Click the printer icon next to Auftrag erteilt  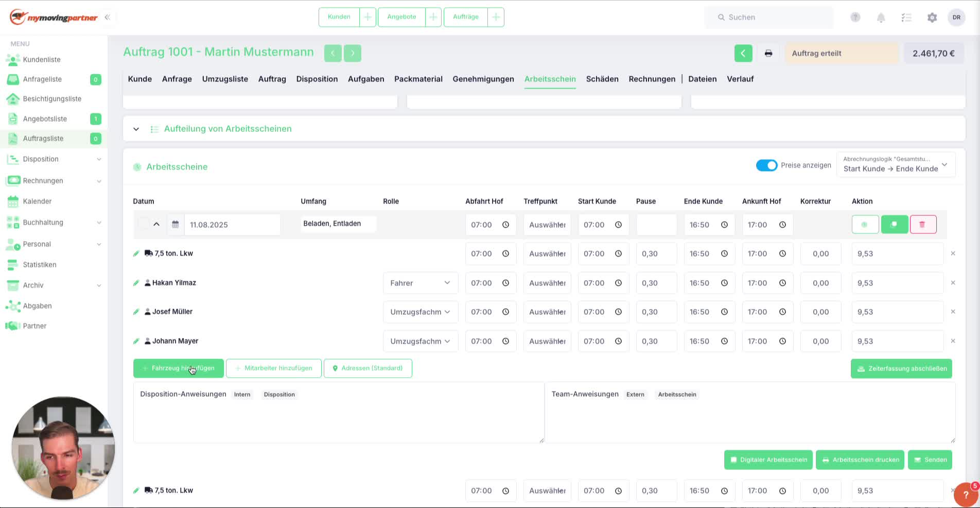tap(768, 53)
